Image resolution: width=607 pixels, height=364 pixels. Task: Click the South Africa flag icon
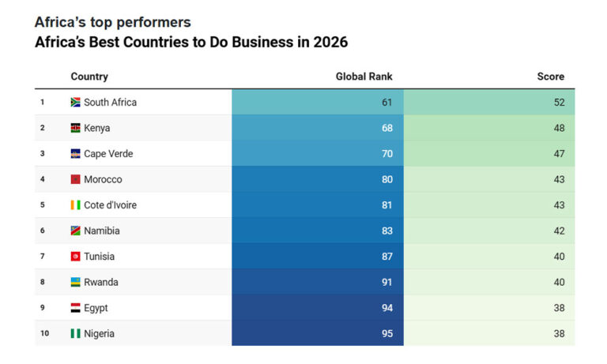(76, 103)
